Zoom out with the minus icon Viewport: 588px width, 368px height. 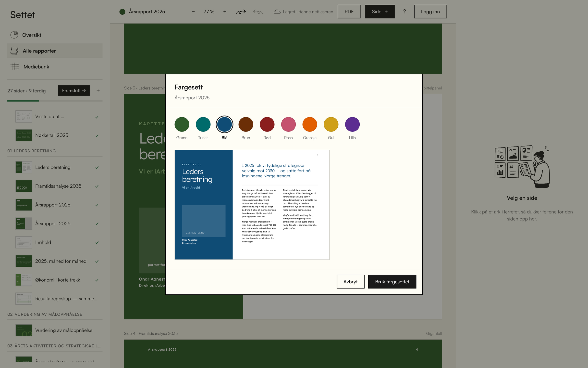193,12
